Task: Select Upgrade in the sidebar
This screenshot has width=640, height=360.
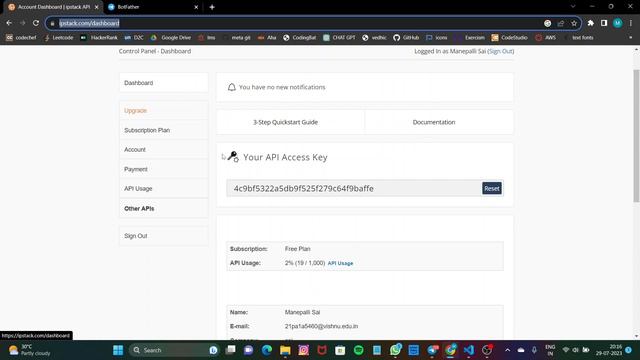Action: click(x=164, y=111)
